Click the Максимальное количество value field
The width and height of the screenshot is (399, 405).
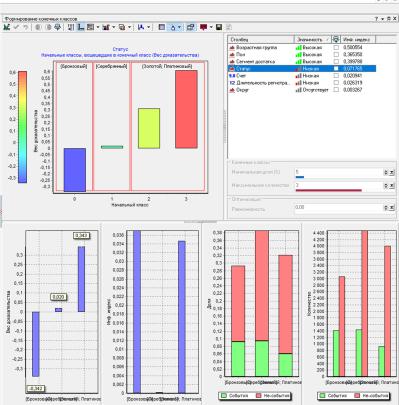(x=339, y=185)
